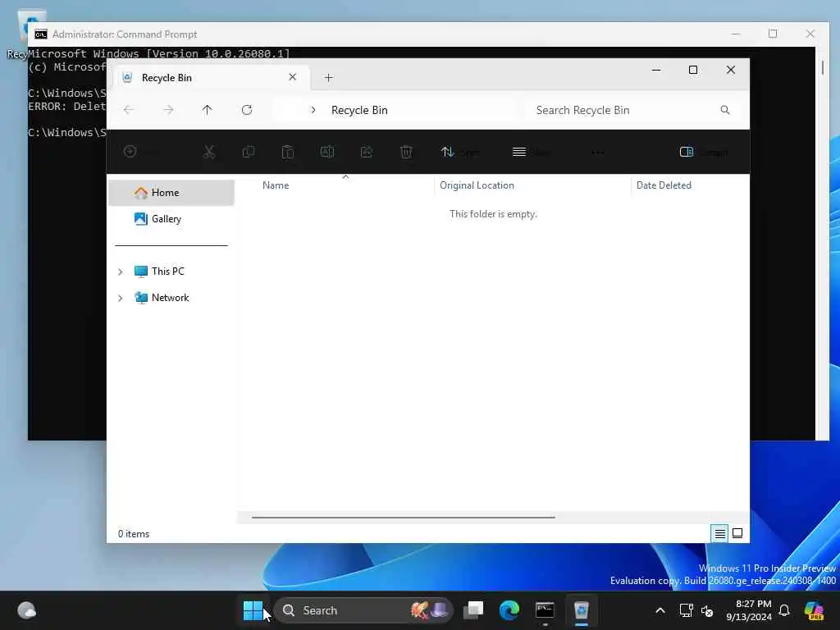Viewport: 840px width, 630px height.
Task: Go back with the left arrow
Action: click(x=129, y=110)
